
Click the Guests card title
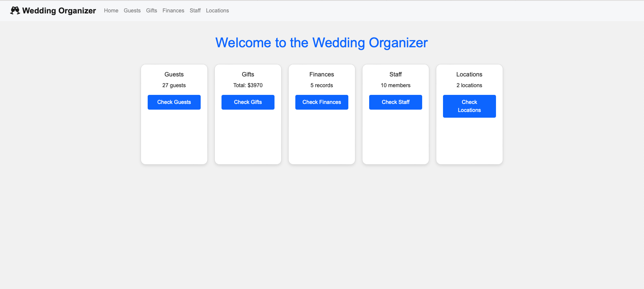coord(174,74)
